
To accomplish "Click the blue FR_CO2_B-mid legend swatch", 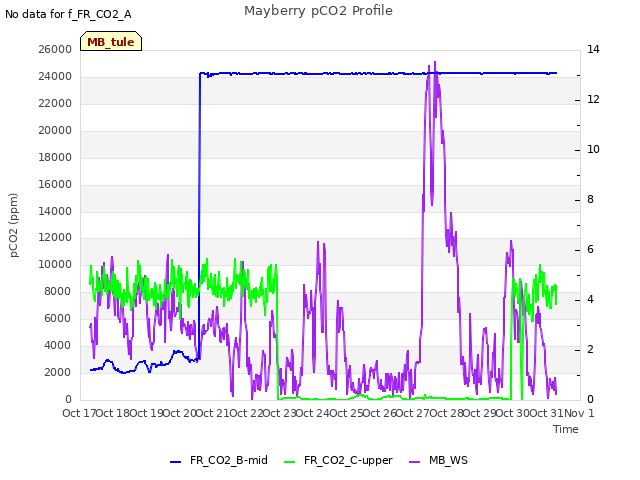I will tap(176, 462).
